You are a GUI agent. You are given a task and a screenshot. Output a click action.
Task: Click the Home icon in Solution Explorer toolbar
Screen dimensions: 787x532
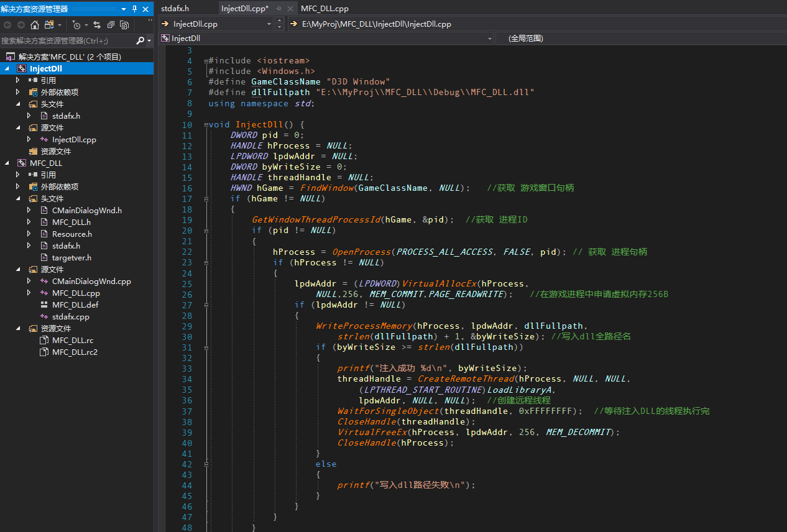pos(35,25)
